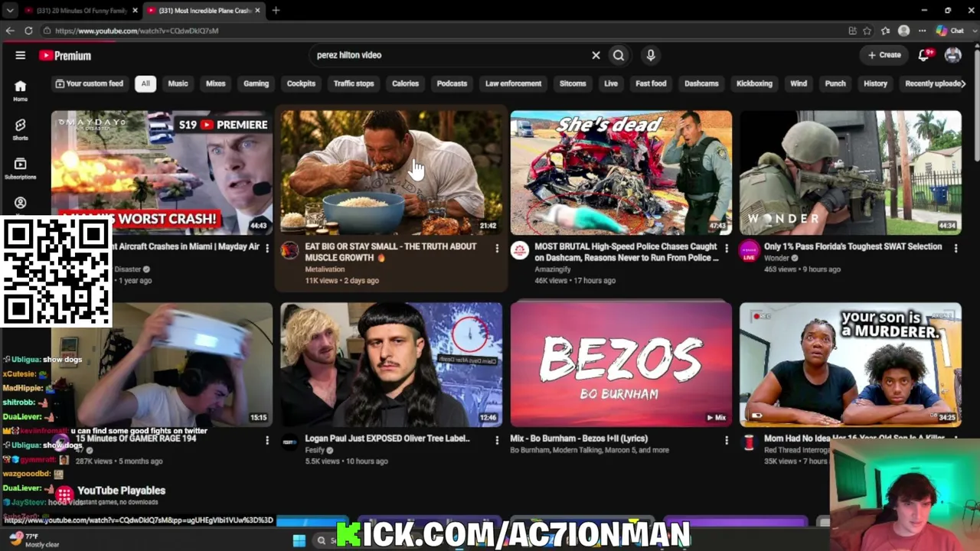Open Logan Paul Just EXPOSED Oliver Tree title
The image size is (980, 551).
tap(387, 439)
